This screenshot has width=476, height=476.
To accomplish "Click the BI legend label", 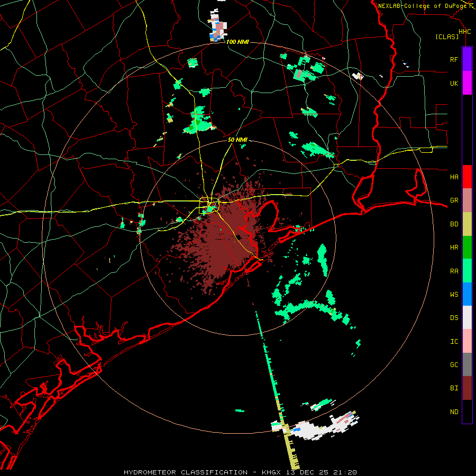I will (x=454, y=388).
